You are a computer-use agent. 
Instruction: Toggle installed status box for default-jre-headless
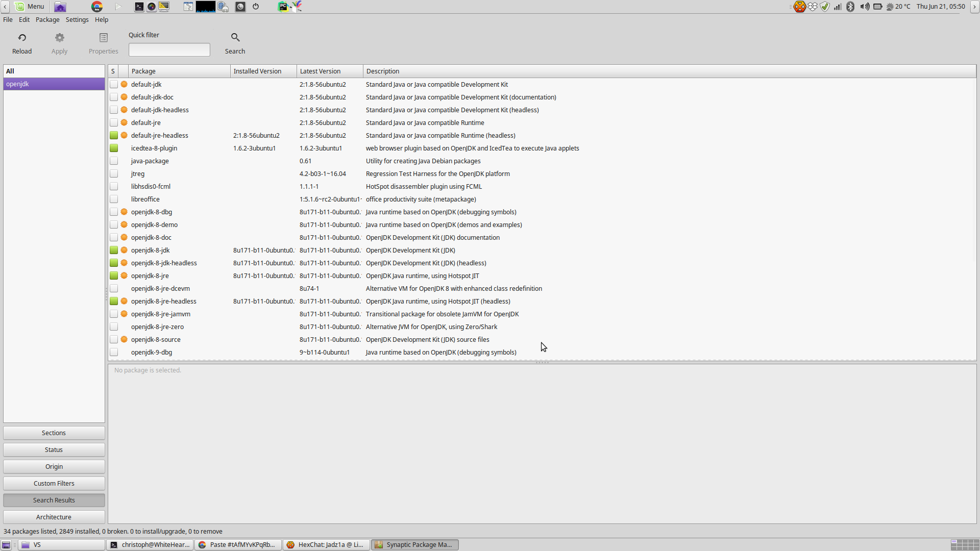pos(114,135)
